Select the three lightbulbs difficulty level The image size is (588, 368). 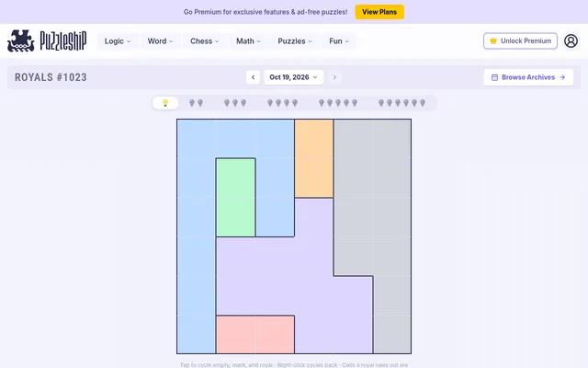pyautogui.click(x=235, y=103)
